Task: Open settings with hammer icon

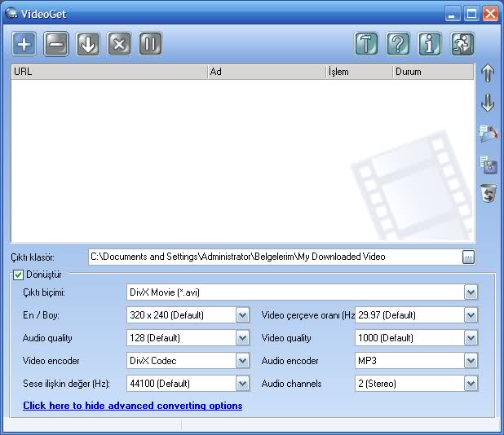Action: (366, 44)
